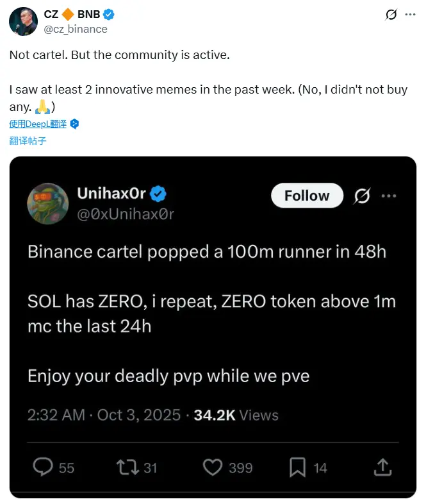Click the Grok icon in quoted tweet
The image size is (426, 504).
[x=362, y=196]
